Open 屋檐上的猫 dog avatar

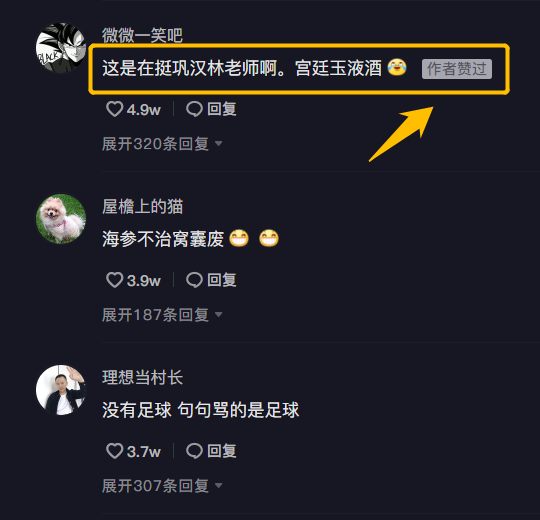tap(61, 219)
